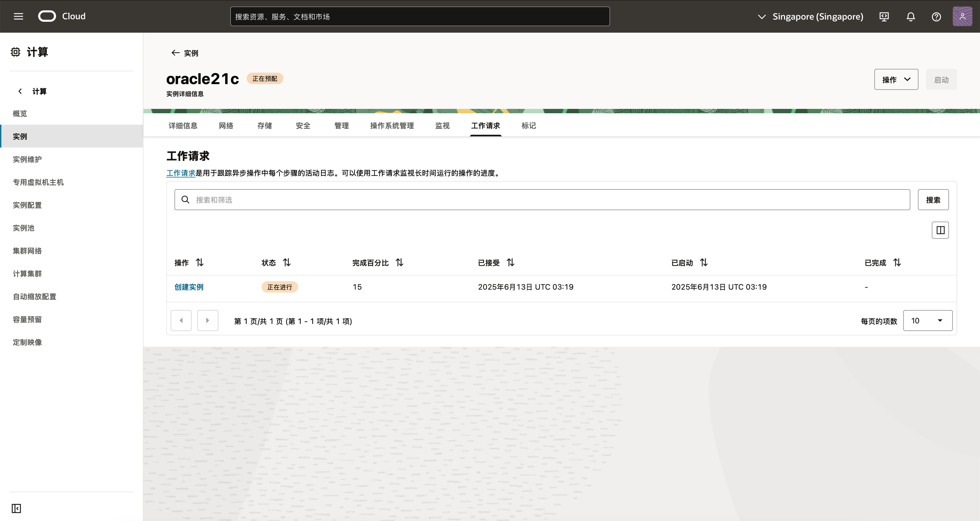Open the 创建实例 work request link
Viewport: 980px width, 521px height.
click(189, 287)
